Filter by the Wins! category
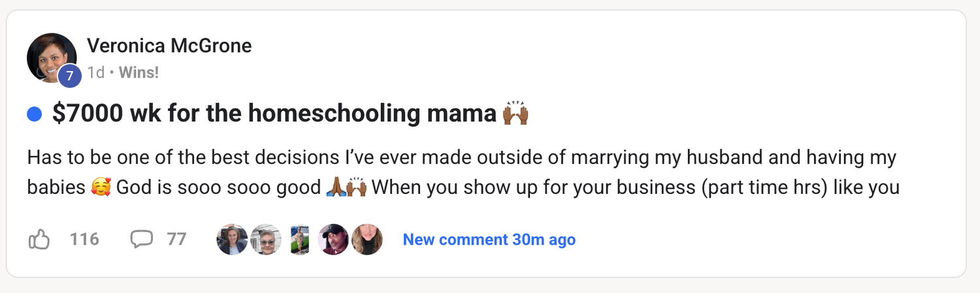Image resolution: width=980 pixels, height=293 pixels. [x=139, y=72]
